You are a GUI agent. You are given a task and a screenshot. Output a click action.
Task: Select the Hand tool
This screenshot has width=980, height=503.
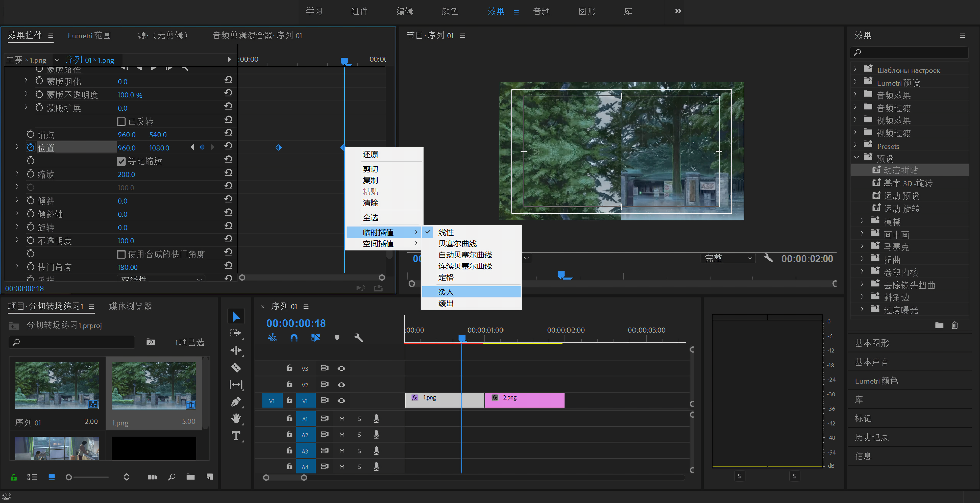coord(236,419)
